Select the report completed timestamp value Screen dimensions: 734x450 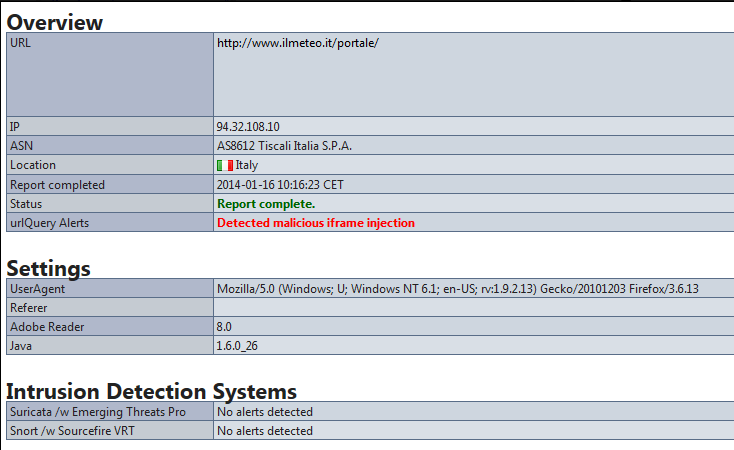280,185
